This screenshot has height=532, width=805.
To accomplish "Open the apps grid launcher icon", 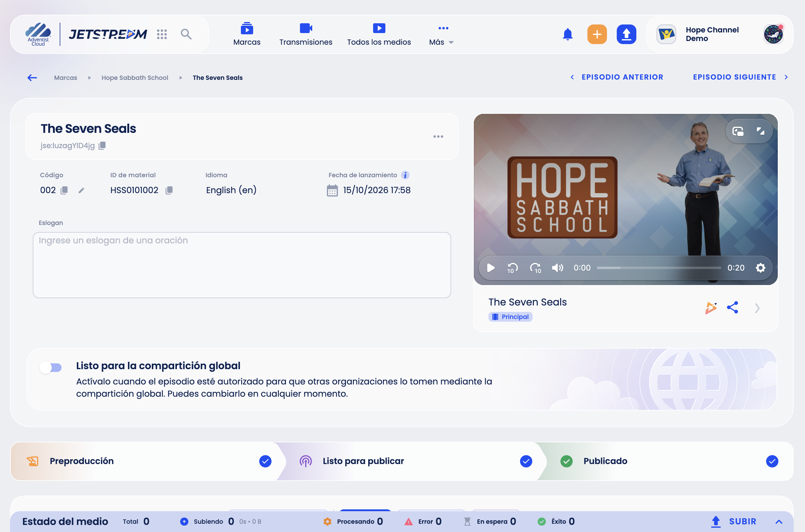I will (x=162, y=34).
